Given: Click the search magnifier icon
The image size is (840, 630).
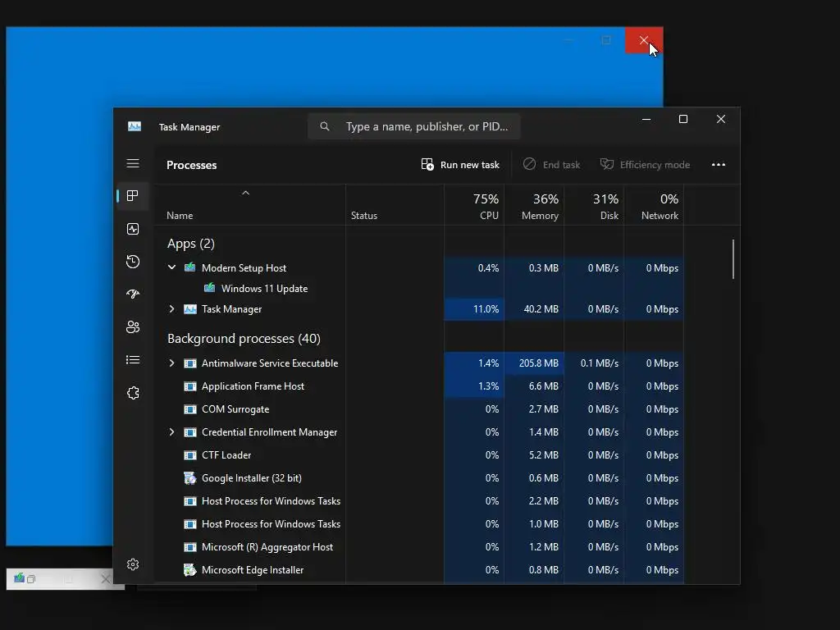Looking at the screenshot, I should click(325, 126).
